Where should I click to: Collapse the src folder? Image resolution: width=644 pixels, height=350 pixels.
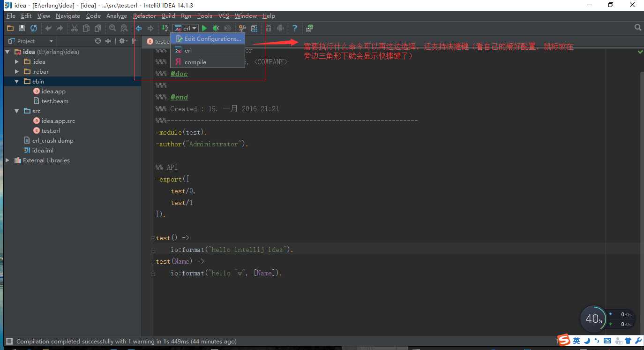17,111
